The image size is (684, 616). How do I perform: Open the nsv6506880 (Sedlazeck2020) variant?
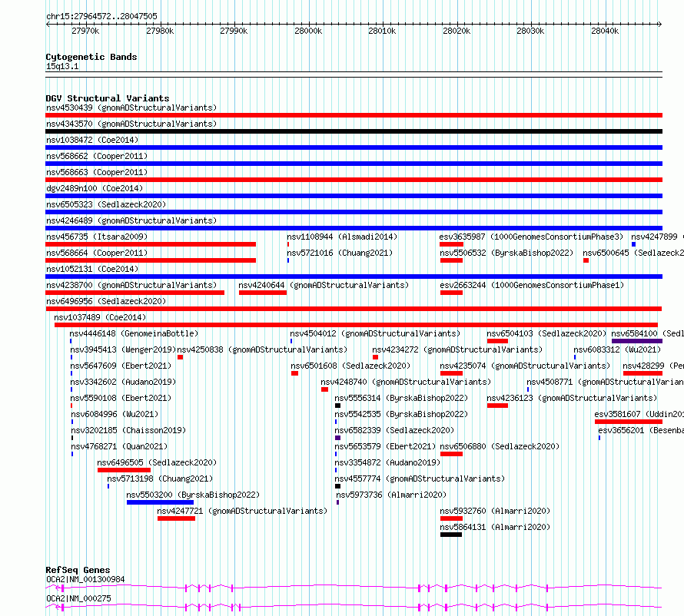coord(500,446)
